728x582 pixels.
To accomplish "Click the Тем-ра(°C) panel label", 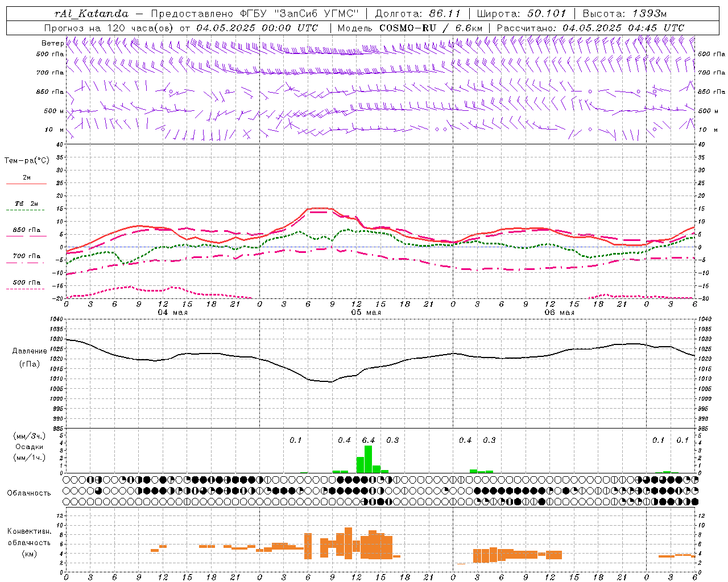I will (x=27, y=160).
